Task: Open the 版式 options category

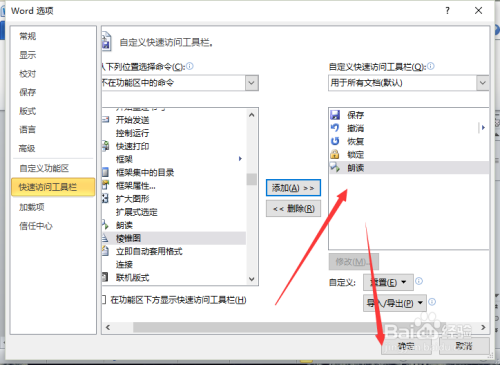Action: 28,111
